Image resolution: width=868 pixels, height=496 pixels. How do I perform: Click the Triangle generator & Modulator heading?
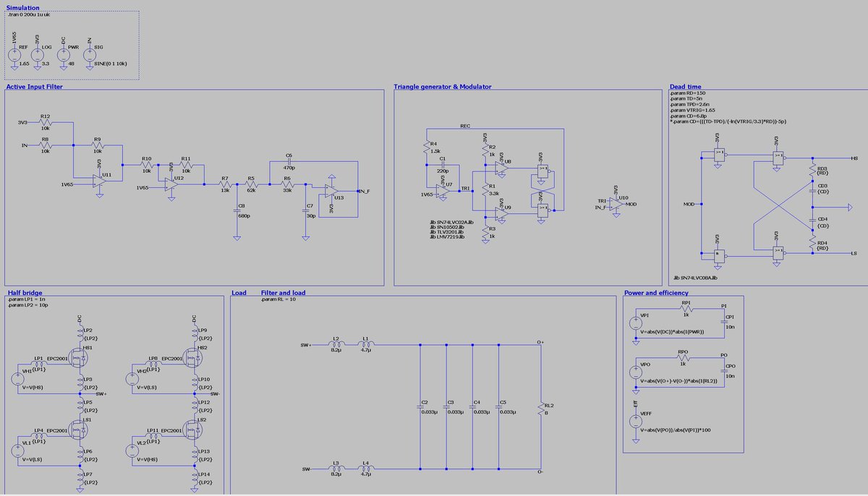[x=443, y=86]
